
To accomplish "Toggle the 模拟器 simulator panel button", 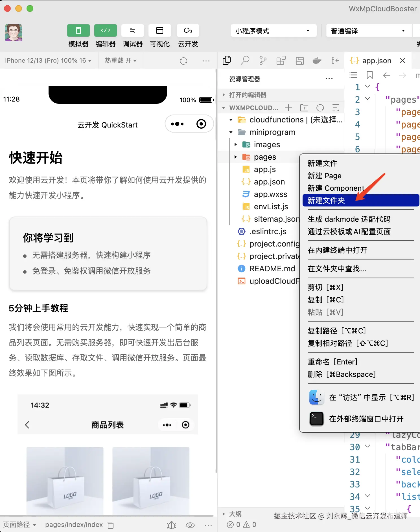I will 78,30.
